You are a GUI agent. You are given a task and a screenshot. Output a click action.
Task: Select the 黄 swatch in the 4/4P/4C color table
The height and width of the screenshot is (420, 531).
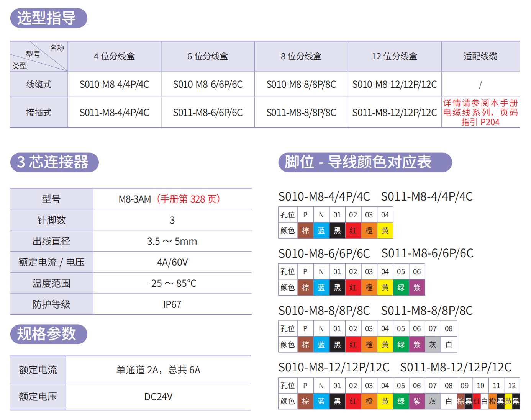click(385, 230)
